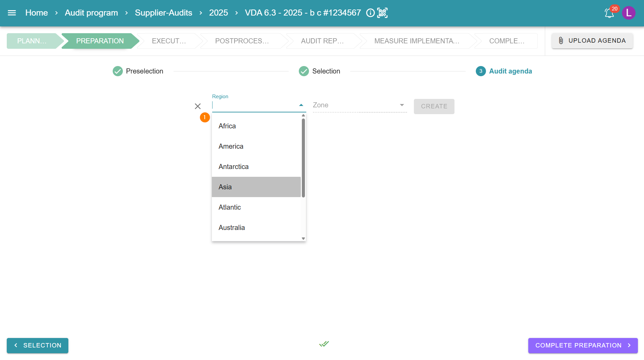
Task: Collapse the Region dropdown arrow
Action: coord(301,105)
